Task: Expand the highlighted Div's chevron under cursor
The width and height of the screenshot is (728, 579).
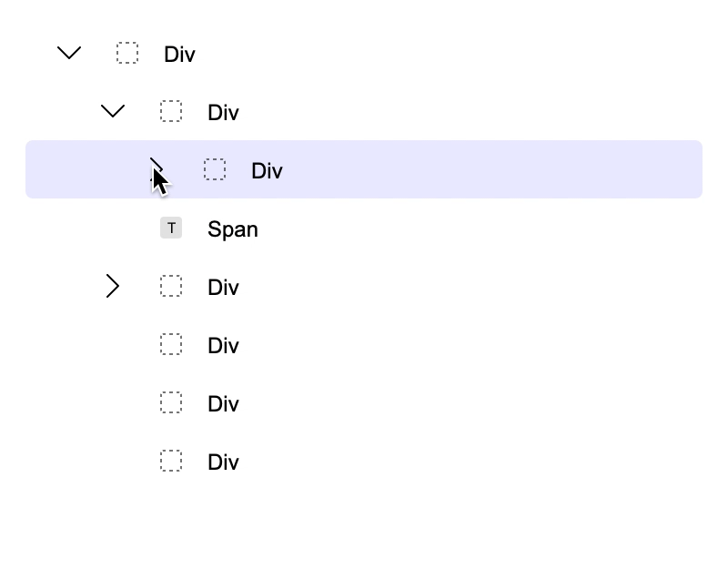Action: point(157,170)
